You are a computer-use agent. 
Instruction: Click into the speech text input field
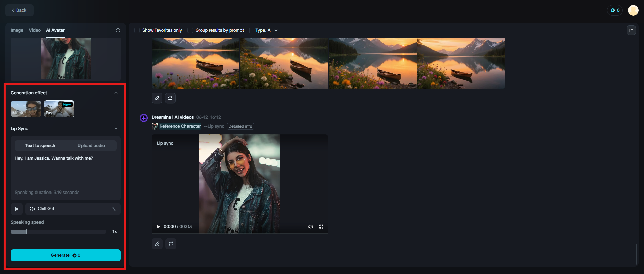click(x=66, y=171)
